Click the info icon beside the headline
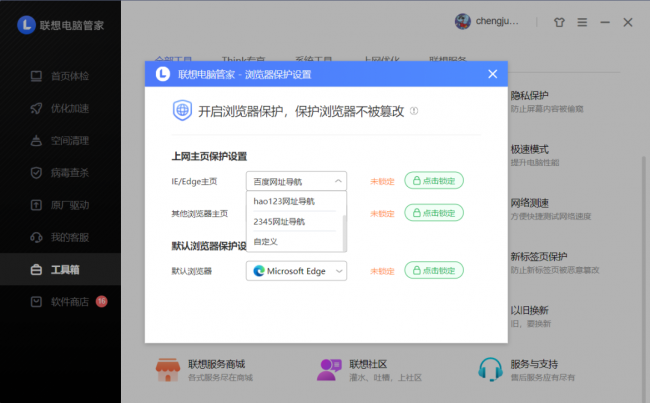The height and width of the screenshot is (403, 650). coord(414,111)
